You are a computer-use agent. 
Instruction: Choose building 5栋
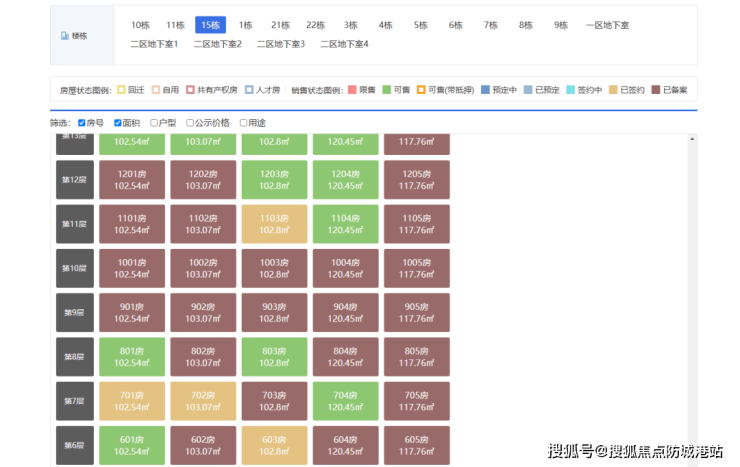click(420, 25)
